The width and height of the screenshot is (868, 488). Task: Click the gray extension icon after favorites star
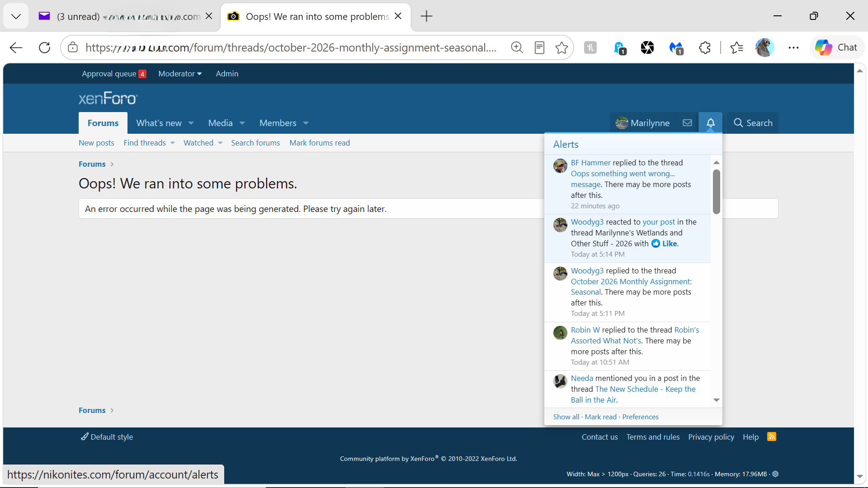[590, 47]
